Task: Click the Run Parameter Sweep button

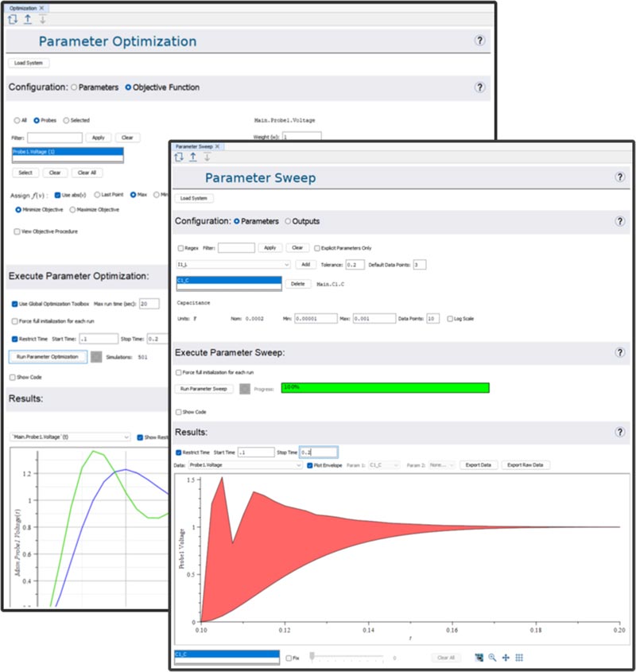Action: (x=204, y=388)
